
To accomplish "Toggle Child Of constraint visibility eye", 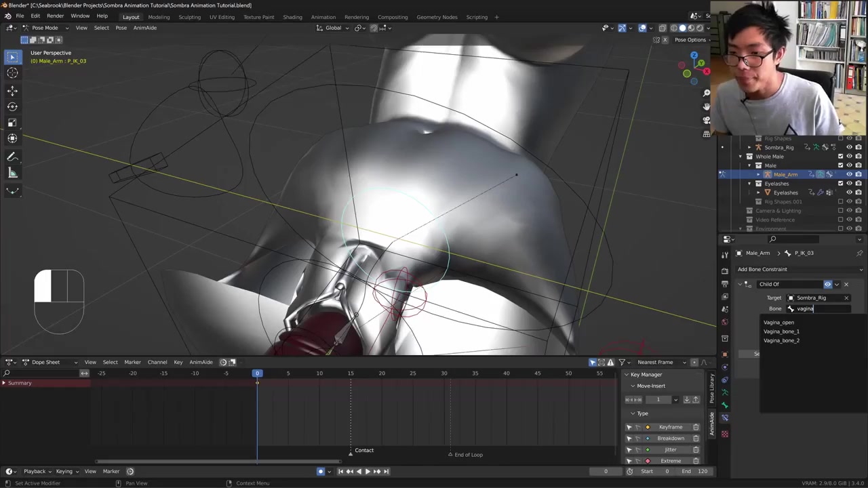I will point(827,284).
